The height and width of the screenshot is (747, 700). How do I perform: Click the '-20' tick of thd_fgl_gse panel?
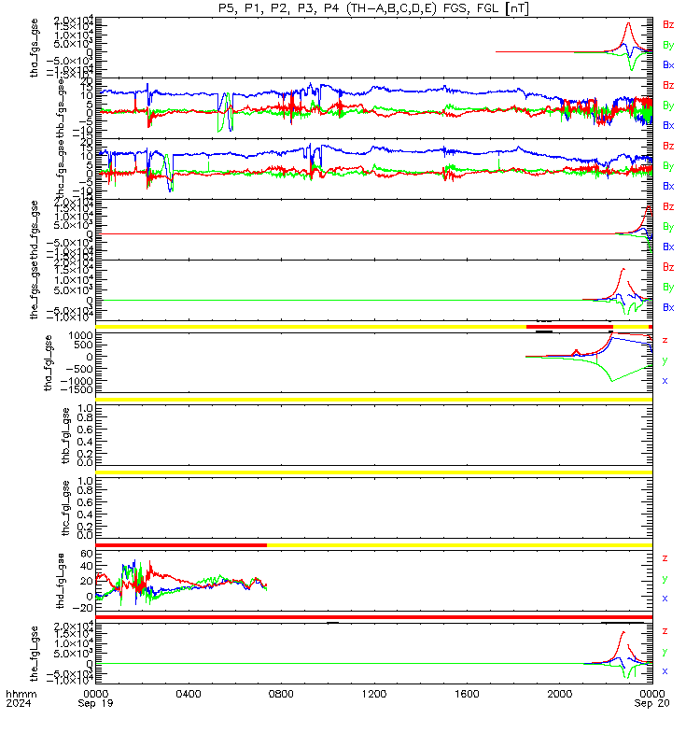[x=82, y=608]
